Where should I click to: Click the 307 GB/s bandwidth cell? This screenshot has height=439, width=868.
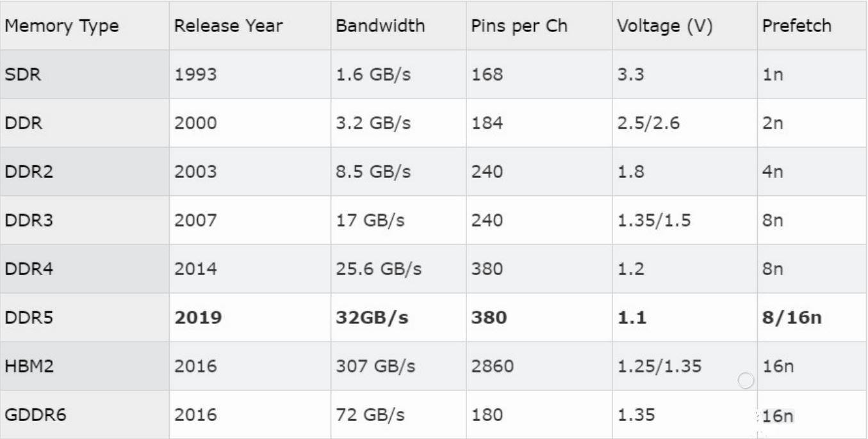coord(376,366)
